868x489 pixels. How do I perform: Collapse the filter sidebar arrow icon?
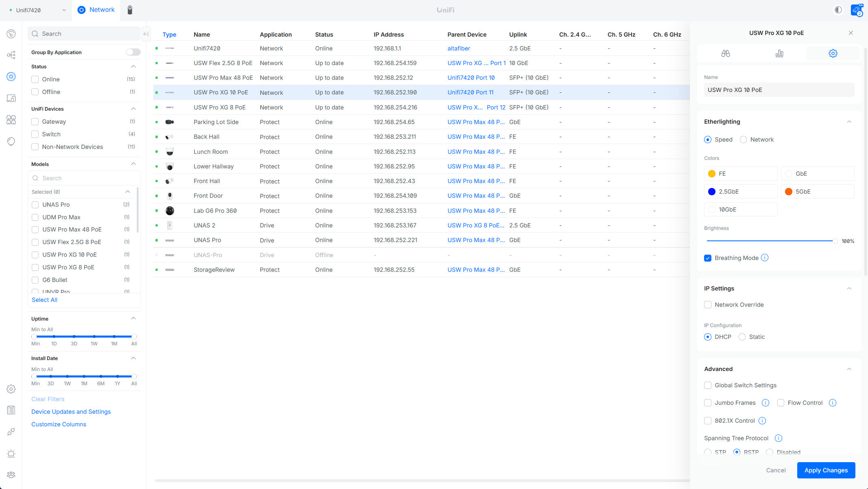tap(146, 34)
